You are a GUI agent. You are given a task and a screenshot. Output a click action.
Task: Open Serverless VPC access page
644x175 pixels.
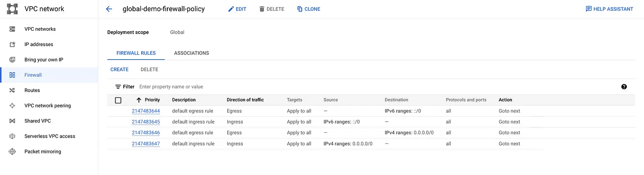coord(50,136)
